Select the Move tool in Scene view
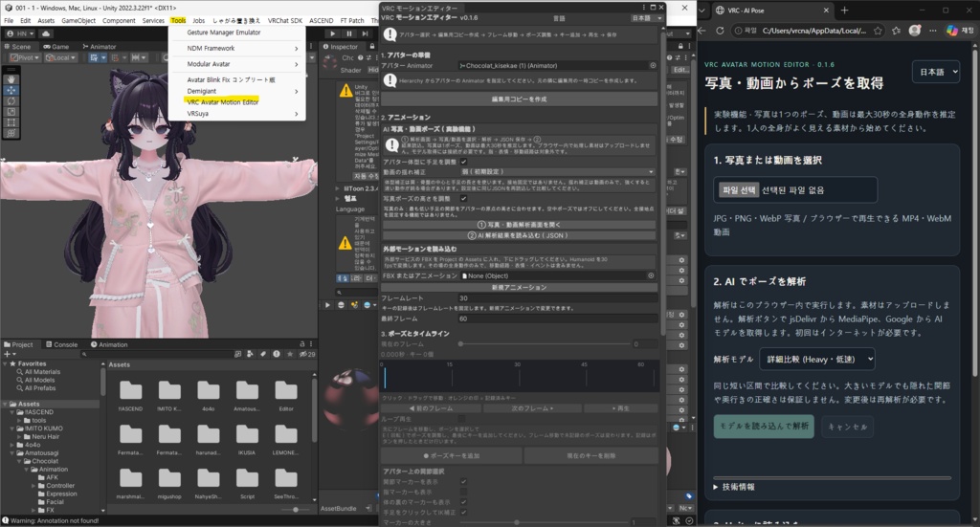The height and width of the screenshot is (527, 980). [11, 90]
